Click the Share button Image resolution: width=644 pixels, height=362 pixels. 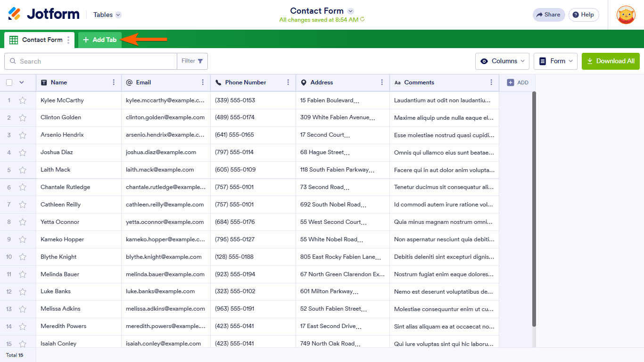pos(548,15)
